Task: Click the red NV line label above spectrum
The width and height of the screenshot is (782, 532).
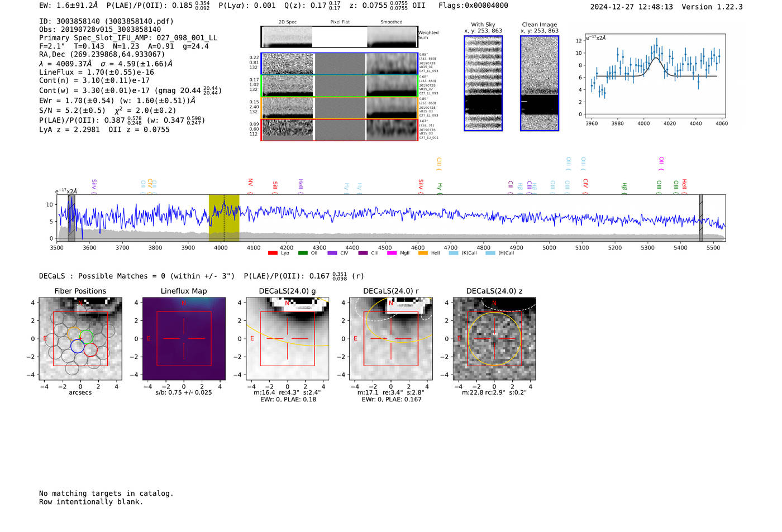Action: point(250,183)
